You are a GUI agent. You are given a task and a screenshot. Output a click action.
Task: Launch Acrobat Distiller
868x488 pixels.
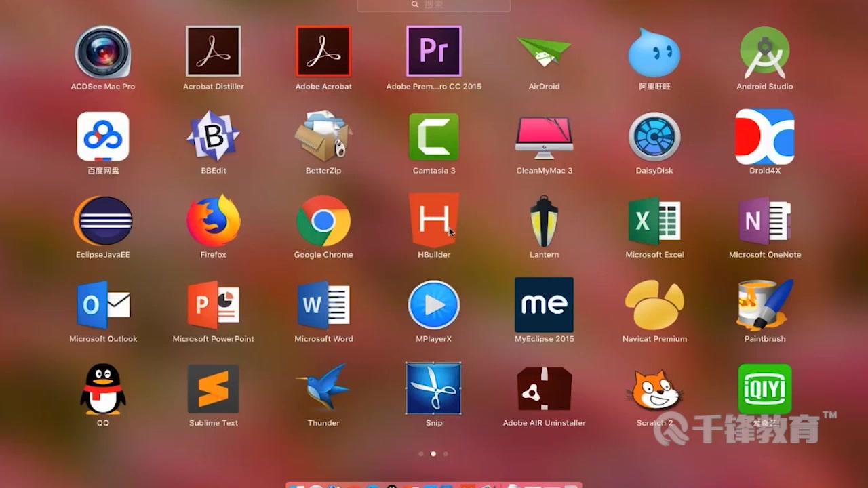[x=214, y=52]
